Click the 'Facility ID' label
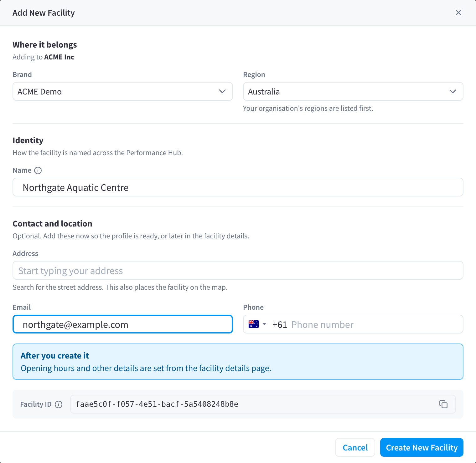The height and width of the screenshot is (463, 476). (36, 404)
